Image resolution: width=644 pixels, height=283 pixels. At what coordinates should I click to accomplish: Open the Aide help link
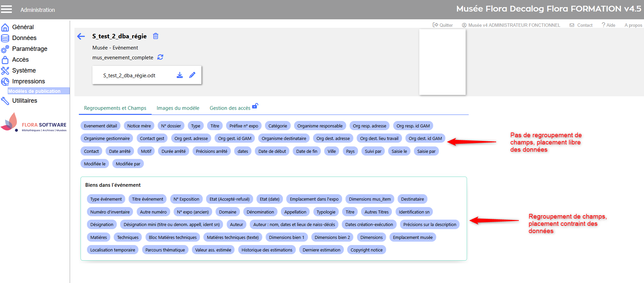click(x=608, y=25)
